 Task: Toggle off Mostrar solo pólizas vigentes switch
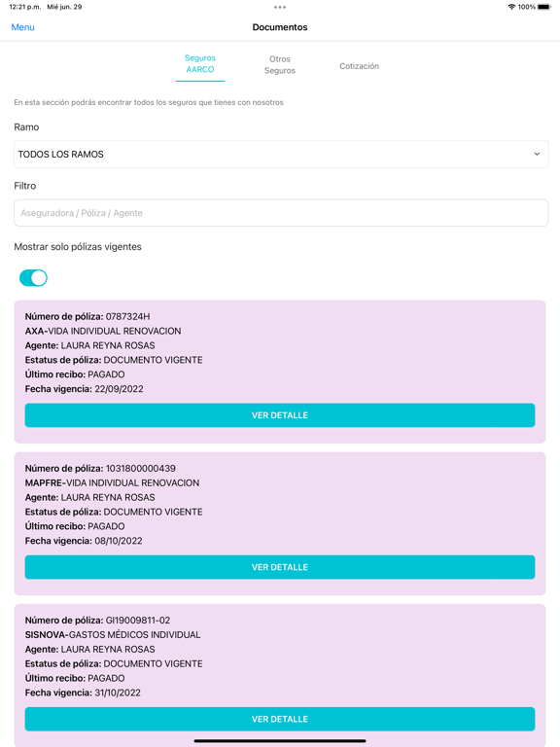[x=33, y=278]
